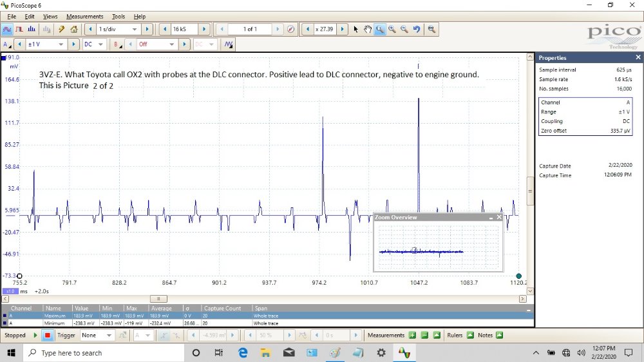Open the Views menu
This screenshot has width=644, height=362.
[x=50, y=17]
